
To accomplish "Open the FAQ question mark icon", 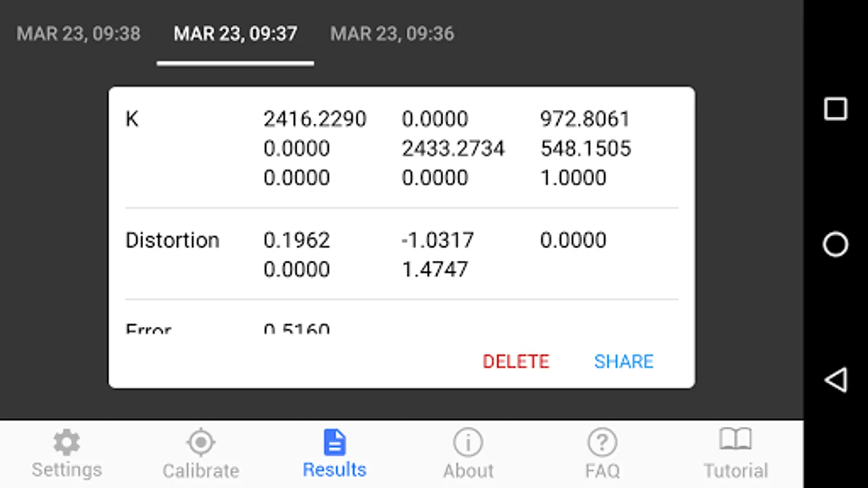I will point(602,442).
